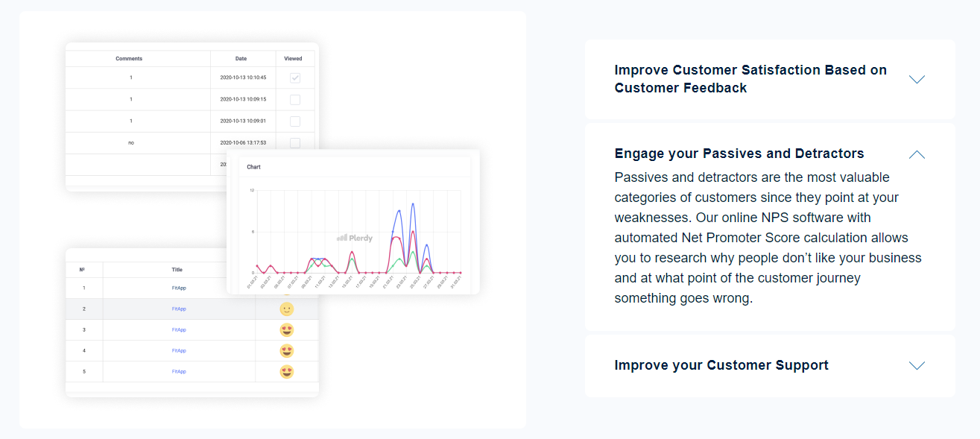
Task: Open the FitApp link in row 5
Action: pos(179,370)
